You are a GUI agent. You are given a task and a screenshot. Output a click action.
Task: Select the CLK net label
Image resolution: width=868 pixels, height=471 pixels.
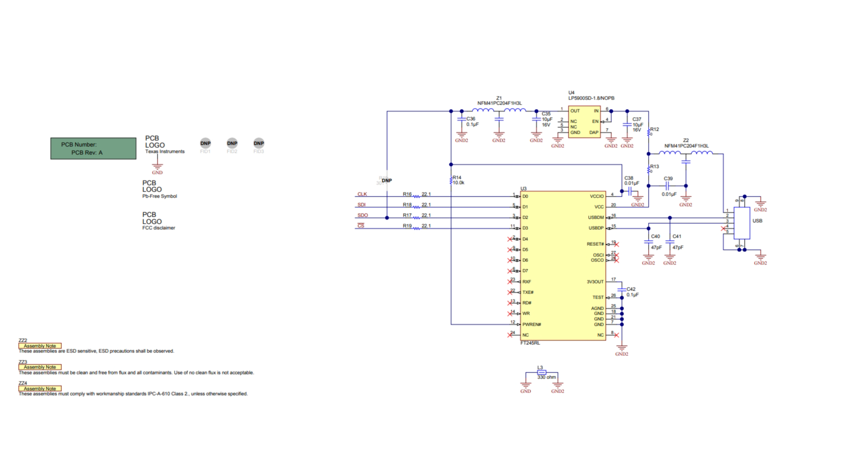point(362,194)
